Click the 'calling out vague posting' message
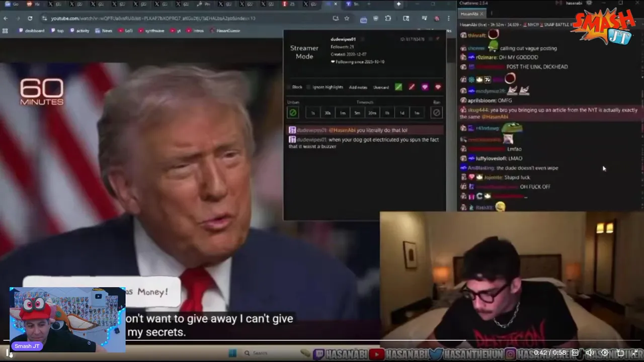644x362 pixels. tap(528, 48)
